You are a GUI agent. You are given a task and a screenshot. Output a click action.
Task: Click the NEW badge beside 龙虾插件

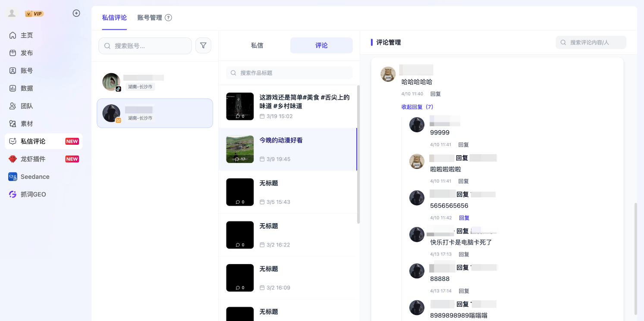(72, 159)
